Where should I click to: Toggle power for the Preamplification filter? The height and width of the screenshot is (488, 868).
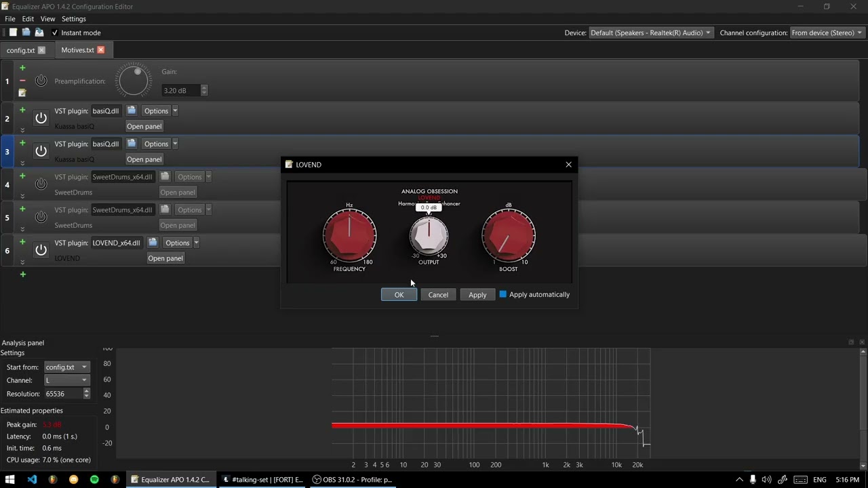[41, 81]
